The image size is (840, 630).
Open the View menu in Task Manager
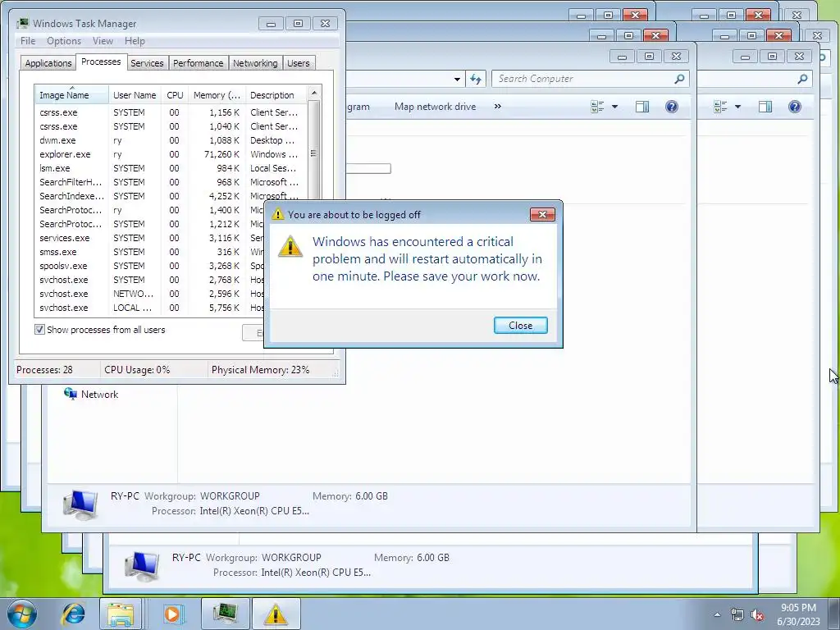[103, 41]
